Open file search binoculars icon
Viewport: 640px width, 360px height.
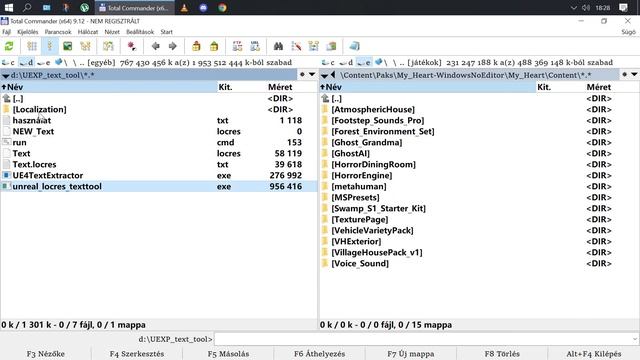point(278,46)
